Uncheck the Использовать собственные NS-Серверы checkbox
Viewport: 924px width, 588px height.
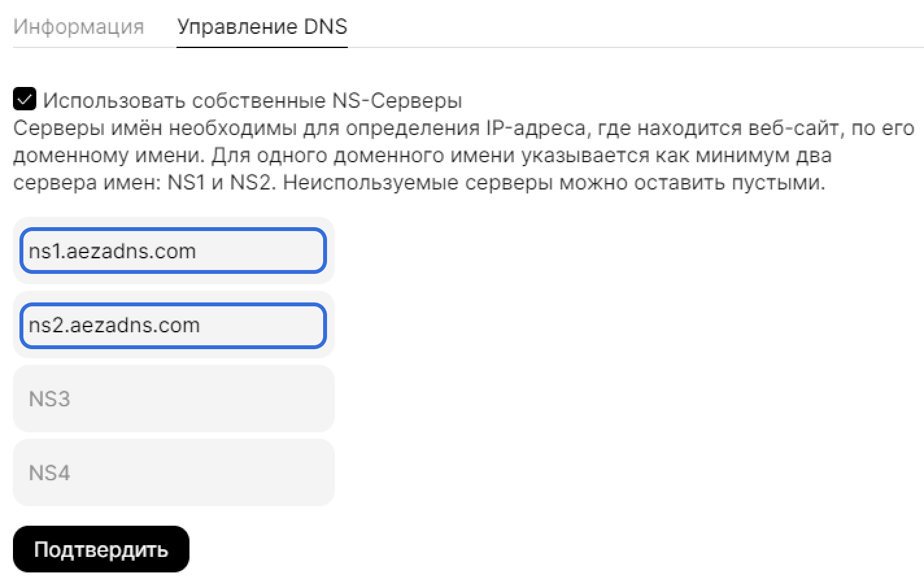(25, 99)
